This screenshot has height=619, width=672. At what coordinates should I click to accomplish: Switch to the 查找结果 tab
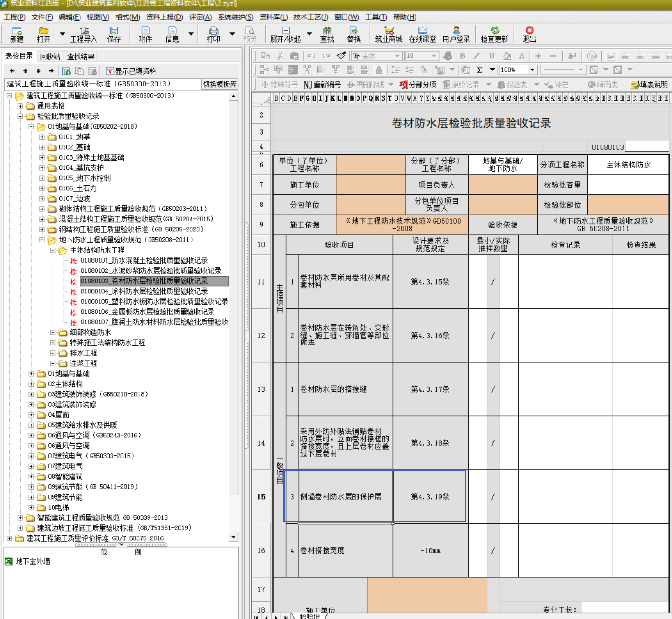(x=81, y=57)
